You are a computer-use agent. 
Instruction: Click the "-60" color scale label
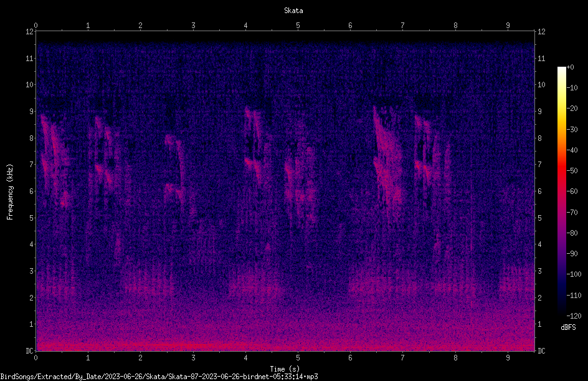tap(572, 191)
